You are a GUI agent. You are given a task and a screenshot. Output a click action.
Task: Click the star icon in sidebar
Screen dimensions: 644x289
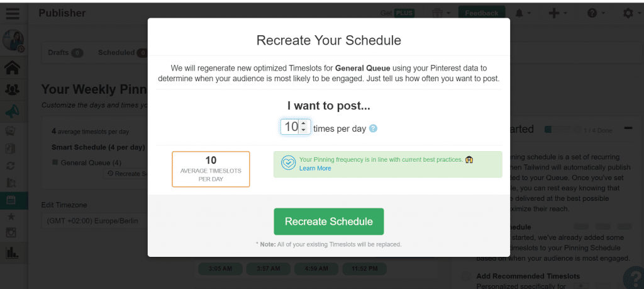coord(11,217)
